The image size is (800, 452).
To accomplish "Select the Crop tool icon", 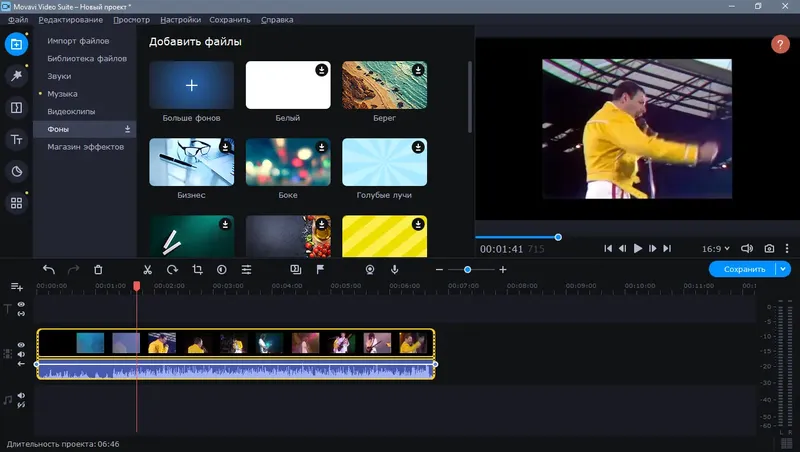I will tap(197, 269).
